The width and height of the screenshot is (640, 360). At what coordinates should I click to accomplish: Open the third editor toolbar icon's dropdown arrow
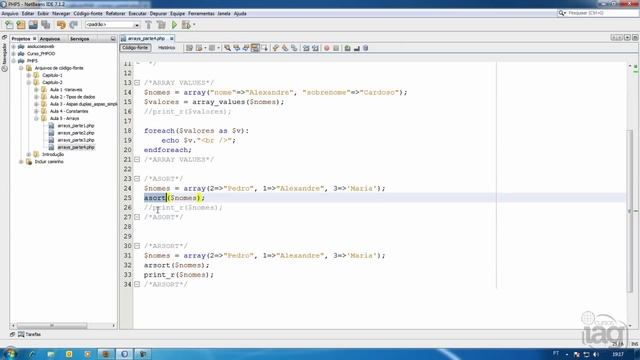pos(218,48)
